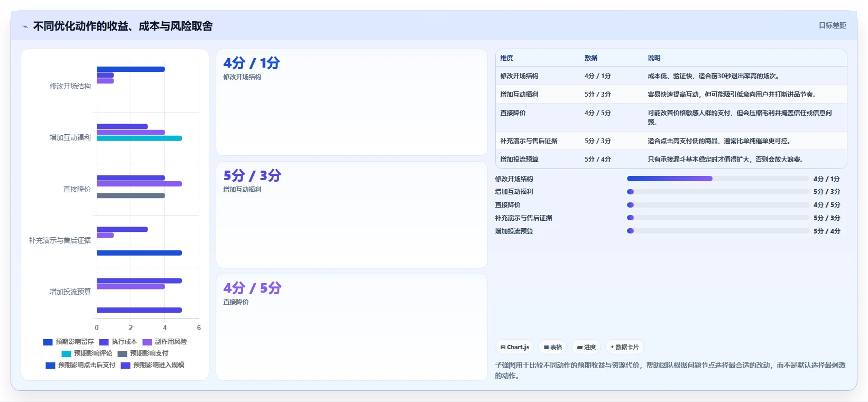This screenshot has height=402, width=868.
Task: Click the cyan 预期影响评论 bar in the chart
Action: tap(139, 138)
